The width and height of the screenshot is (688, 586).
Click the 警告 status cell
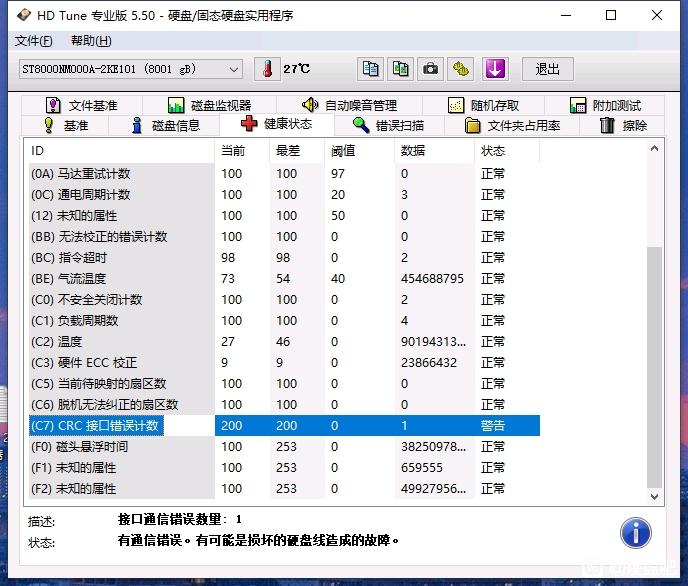[493, 426]
